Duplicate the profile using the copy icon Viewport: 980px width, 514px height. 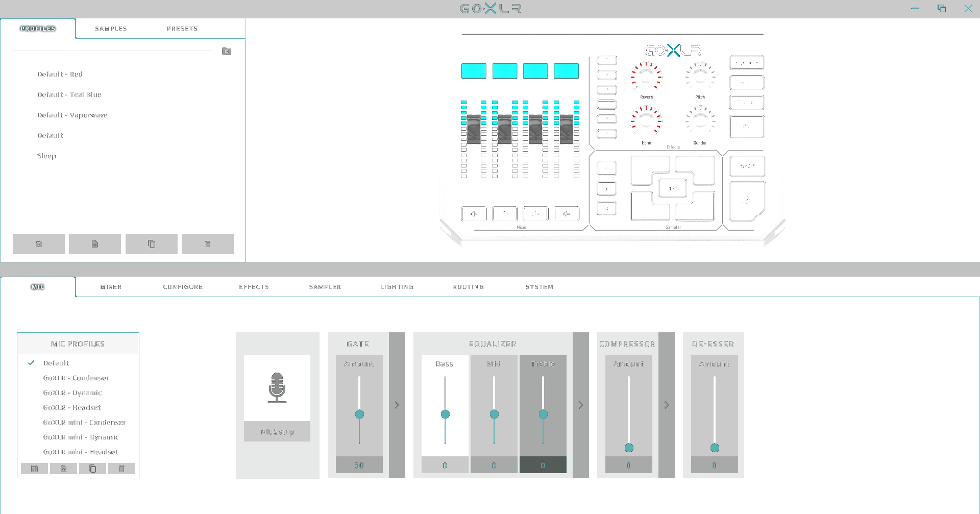pos(152,244)
